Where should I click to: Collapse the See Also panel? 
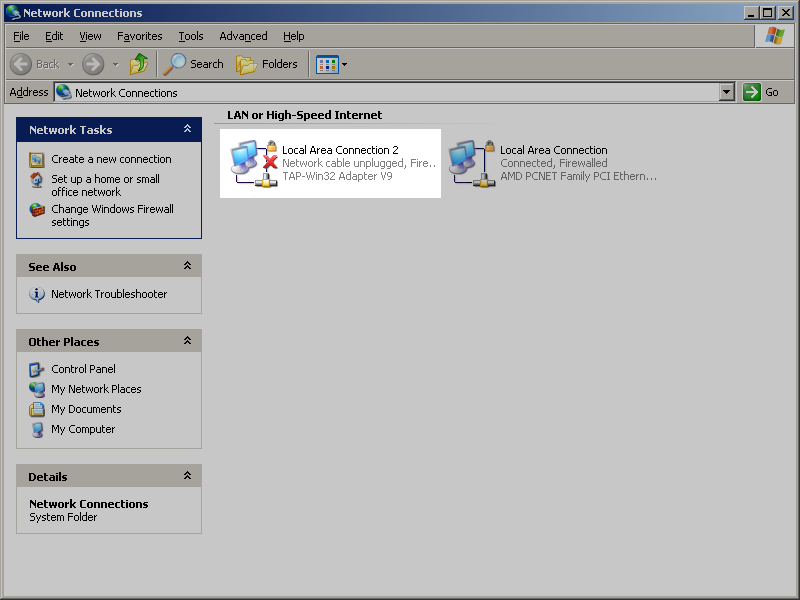(x=187, y=266)
